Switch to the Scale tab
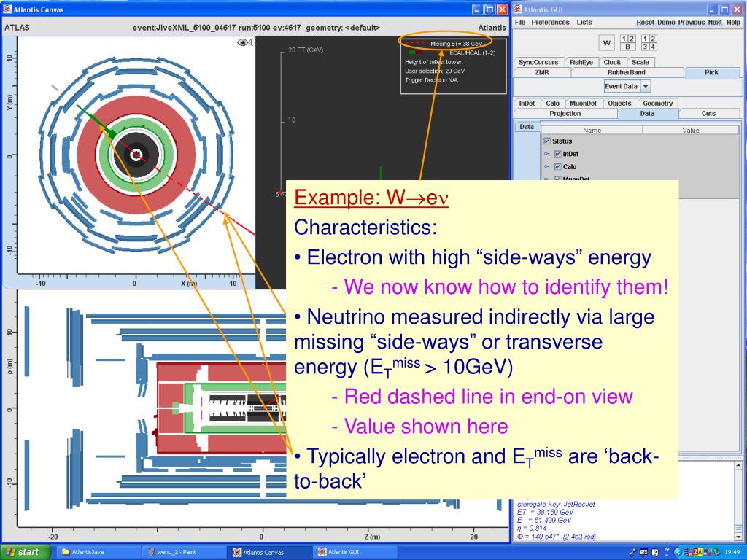Viewport: 747px width, 560px height. point(640,63)
